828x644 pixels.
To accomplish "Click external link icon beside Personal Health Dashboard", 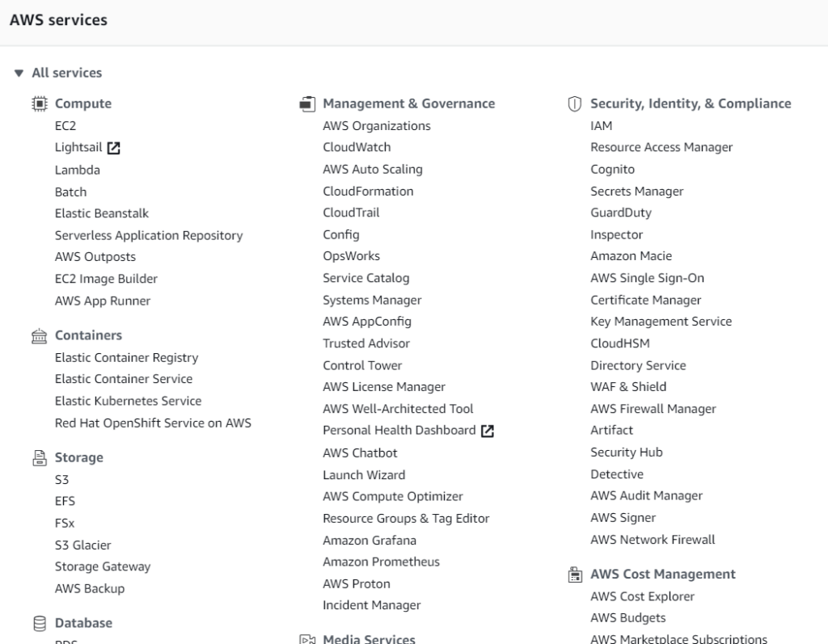I will [488, 431].
